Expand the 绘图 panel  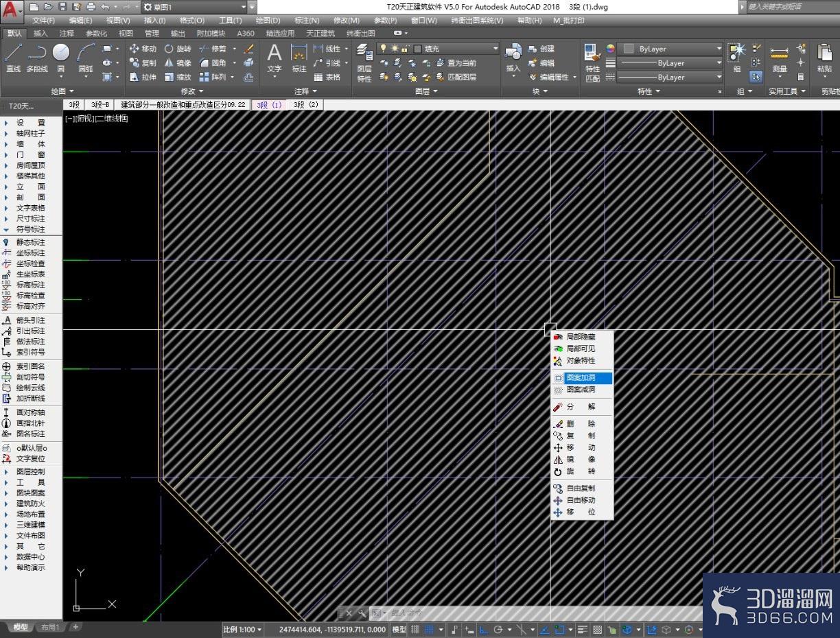click(x=62, y=91)
